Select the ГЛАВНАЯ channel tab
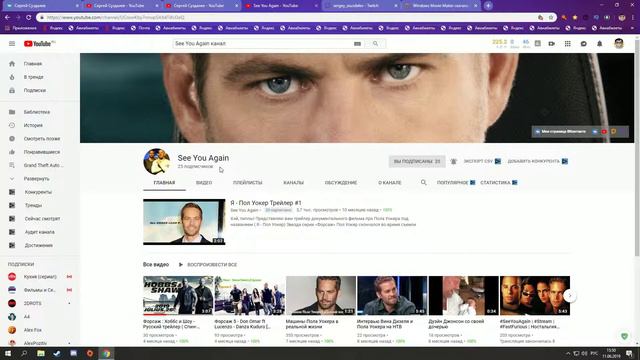This screenshot has width=640, height=360. [164, 182]
